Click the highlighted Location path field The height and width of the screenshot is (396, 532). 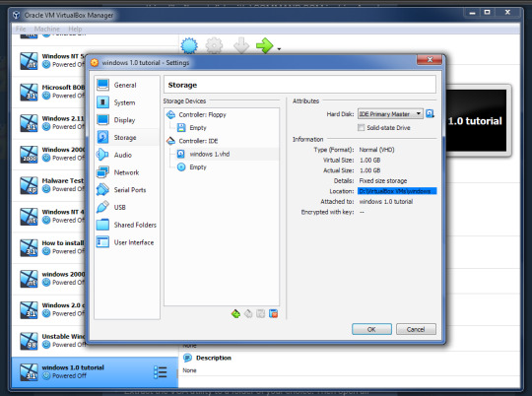click(397, 191)
